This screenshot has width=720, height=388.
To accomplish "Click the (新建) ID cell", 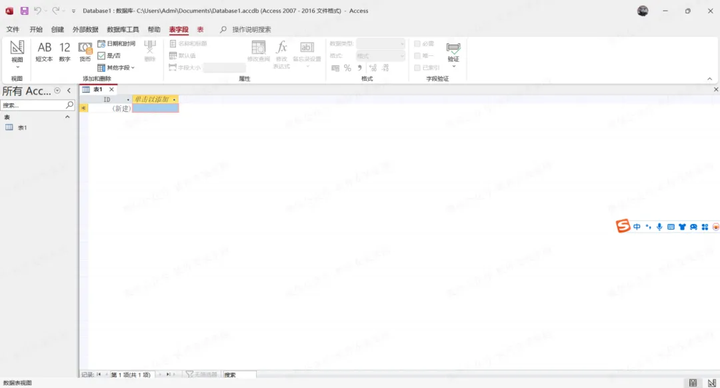I will point(110,108).
